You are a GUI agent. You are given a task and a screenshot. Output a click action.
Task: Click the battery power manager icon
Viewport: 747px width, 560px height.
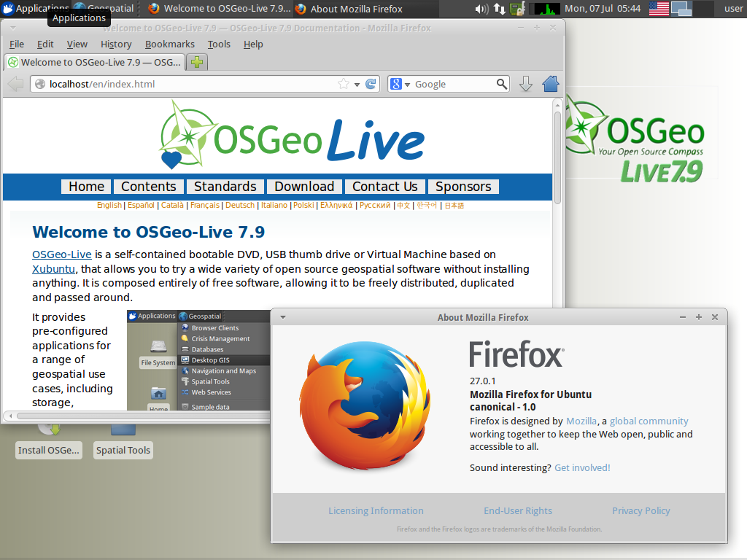tap(517, 9)
